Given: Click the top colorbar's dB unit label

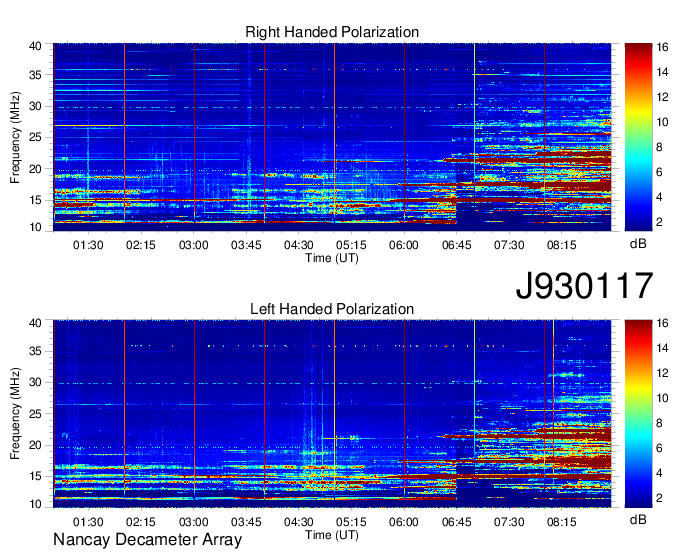Looking at the screenshot, I should pyautogui.click(x=638, y=244).
